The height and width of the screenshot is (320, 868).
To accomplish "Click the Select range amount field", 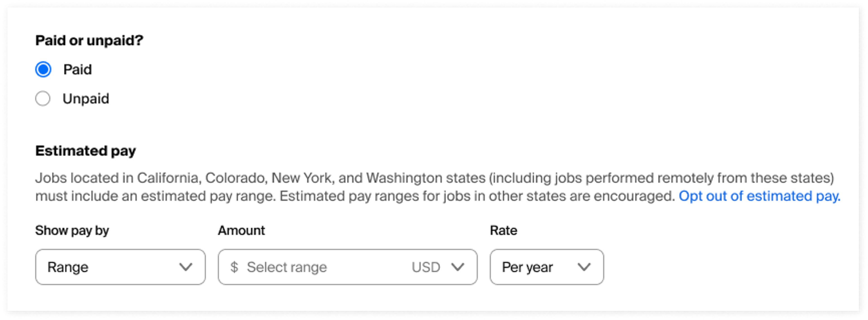I will tap(303, 267).
